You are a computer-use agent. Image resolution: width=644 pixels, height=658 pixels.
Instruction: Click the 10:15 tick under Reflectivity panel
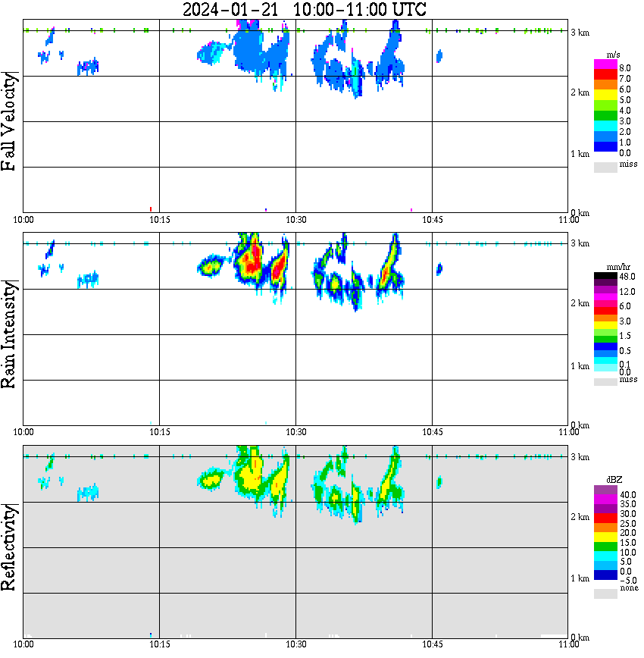pos(160,644)
